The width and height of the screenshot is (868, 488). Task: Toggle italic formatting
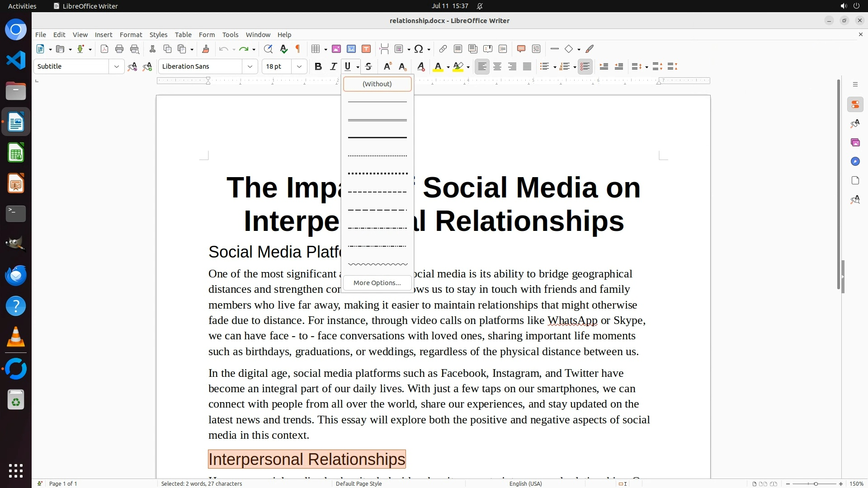pyautogui.click(x=333, y=66)
